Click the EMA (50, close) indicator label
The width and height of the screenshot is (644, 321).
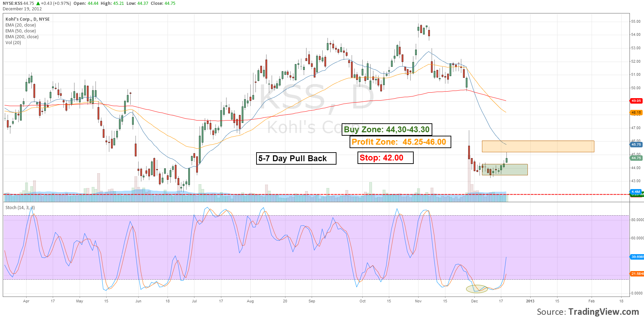21,31
